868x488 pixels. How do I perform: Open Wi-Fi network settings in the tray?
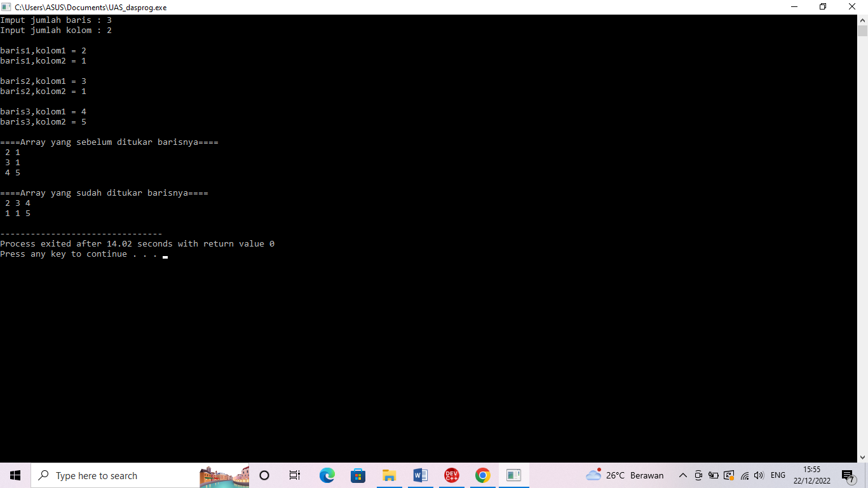745,475
